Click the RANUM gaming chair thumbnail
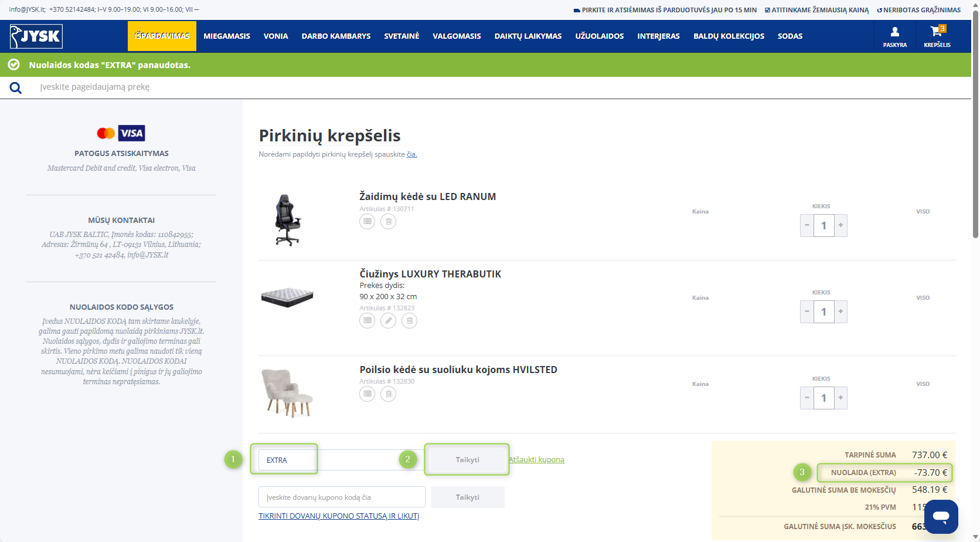Image resolution: width=980 pixels, height=542 pixels. 287,220
